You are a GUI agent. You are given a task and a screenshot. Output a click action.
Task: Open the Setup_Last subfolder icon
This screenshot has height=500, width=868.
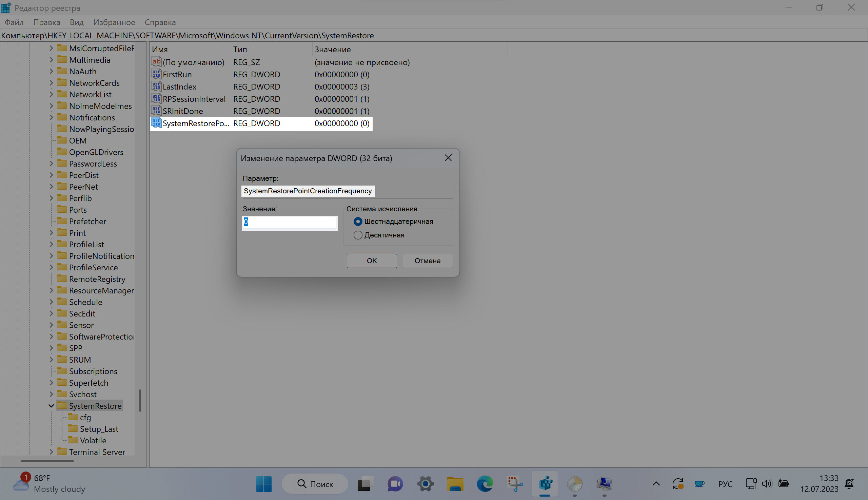coord(73,428)
